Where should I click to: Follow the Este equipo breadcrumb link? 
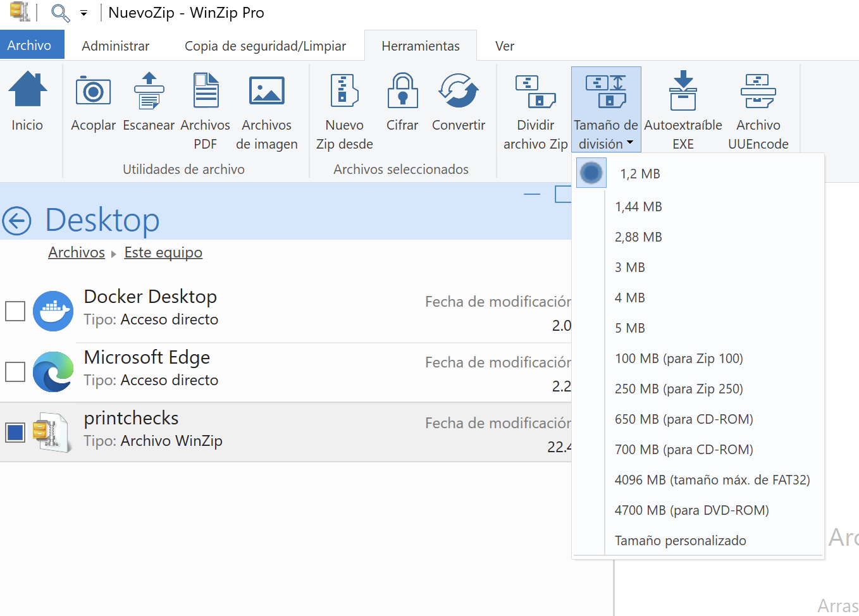(x=163, y=252)
